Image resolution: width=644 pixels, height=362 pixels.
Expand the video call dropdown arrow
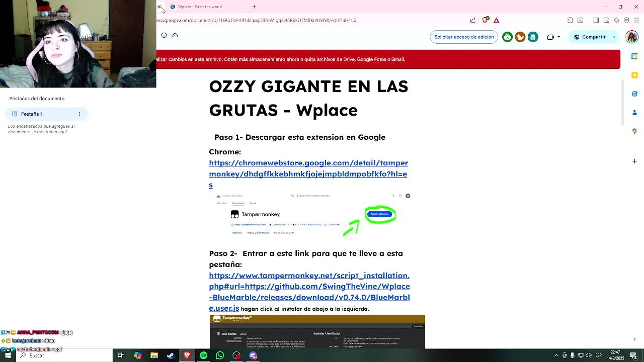click(x=558, y=37)
